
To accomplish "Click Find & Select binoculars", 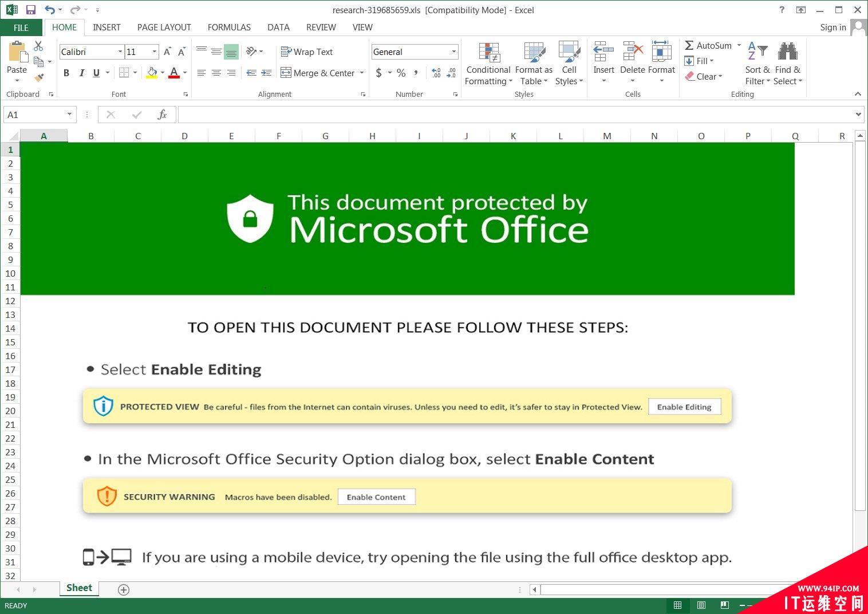I will click(x=788, y=52).
